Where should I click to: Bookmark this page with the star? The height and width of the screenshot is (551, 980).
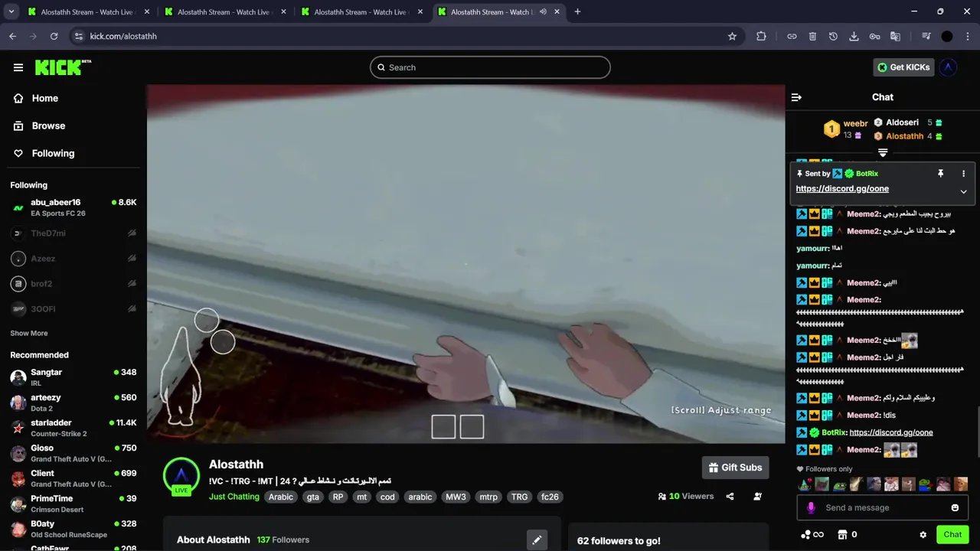[x=732, y=36]
